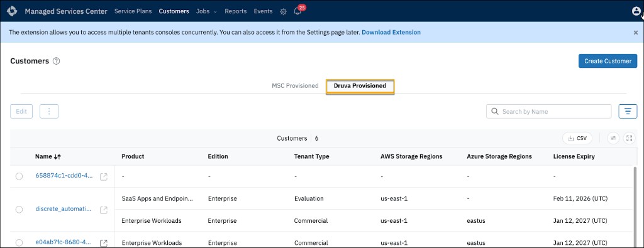Download the customers CSV
The height and width of the screenshot is (248, 644).
pyautogui.click(x=577, y=138)
